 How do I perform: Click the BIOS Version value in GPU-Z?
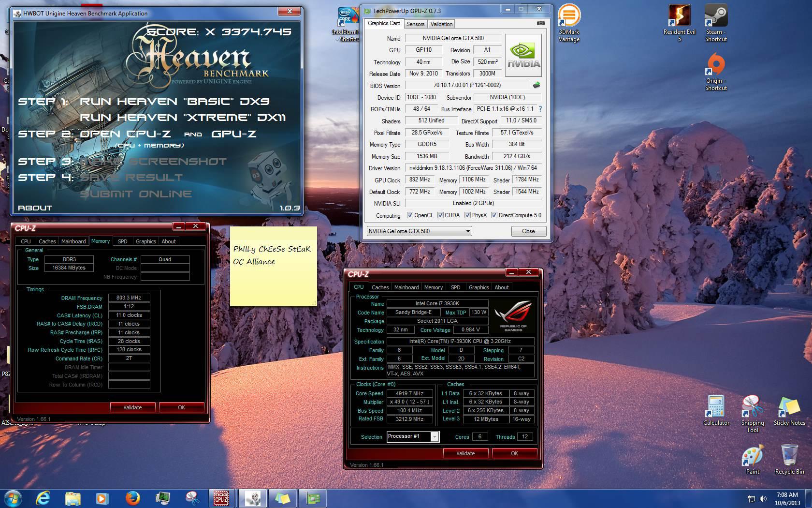(467, 85)
